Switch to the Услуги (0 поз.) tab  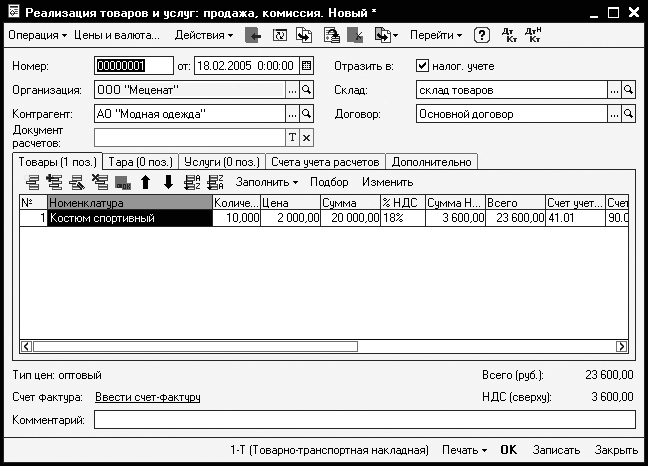[x=222, y=162]
